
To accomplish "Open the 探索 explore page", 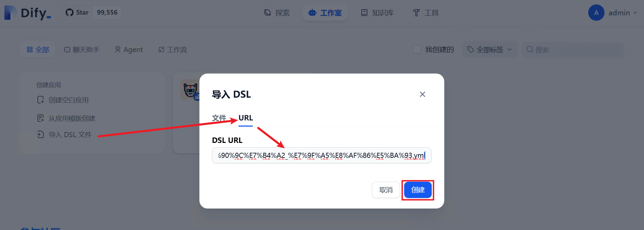I will [x=277, y=13].
